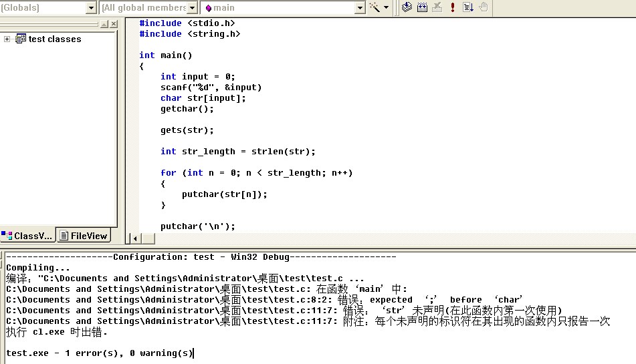Open the WizardBar actions dropdown arrow
This screenshot has height=364, width=636.
coord(386,7)
